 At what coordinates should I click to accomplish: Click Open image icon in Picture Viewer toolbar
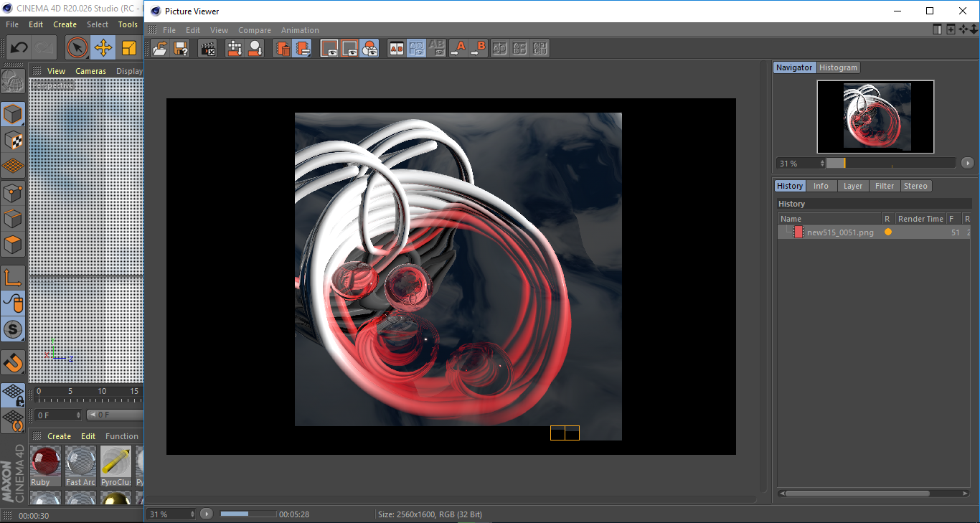161,49
